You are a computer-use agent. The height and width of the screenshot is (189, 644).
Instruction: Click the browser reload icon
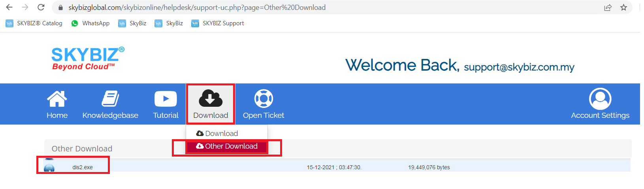[41, 8]
